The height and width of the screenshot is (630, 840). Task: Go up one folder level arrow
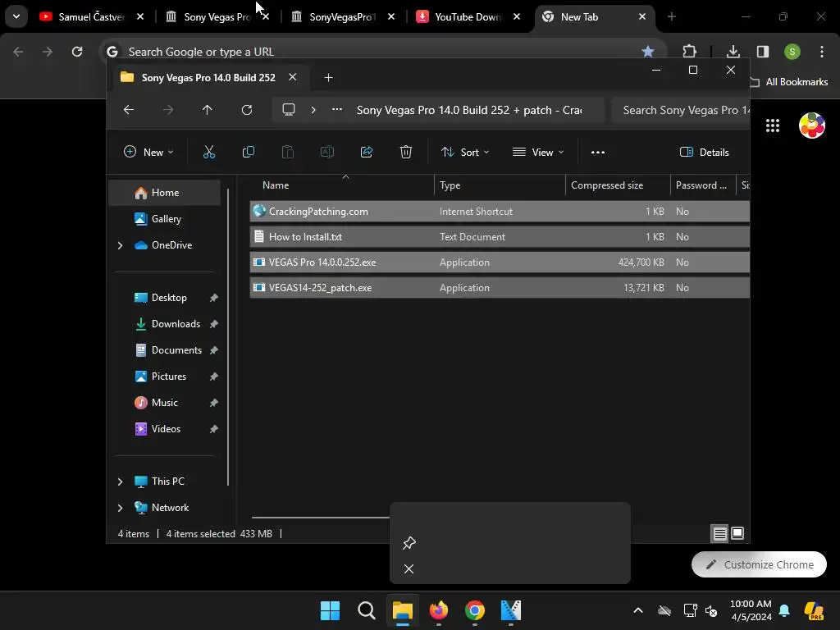tap(208, 110)
